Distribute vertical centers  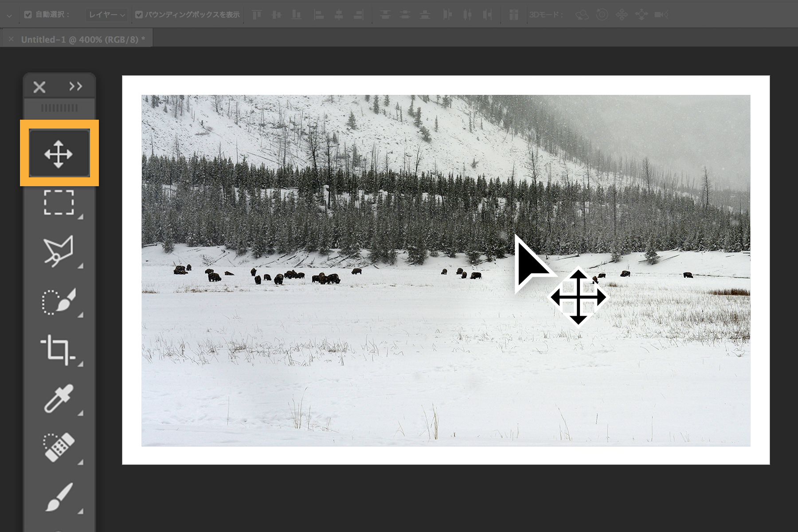tap(405, 15)
